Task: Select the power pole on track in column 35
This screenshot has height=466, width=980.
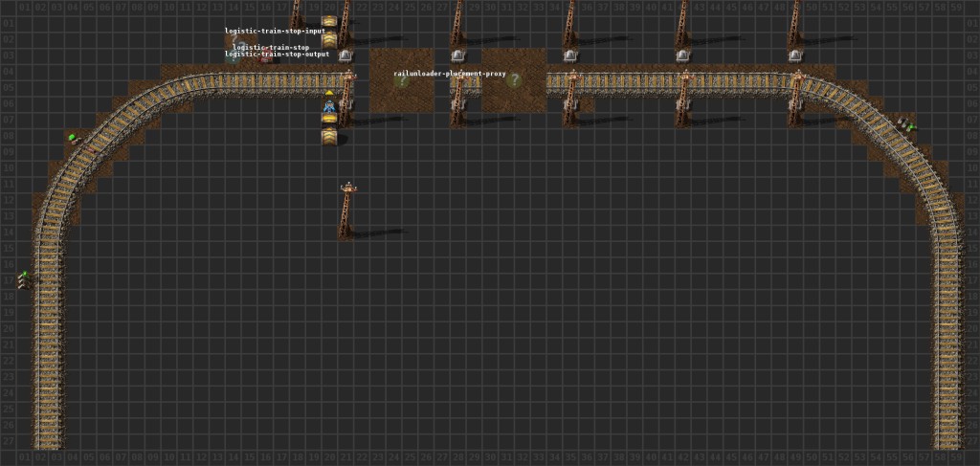Action: 570,97
